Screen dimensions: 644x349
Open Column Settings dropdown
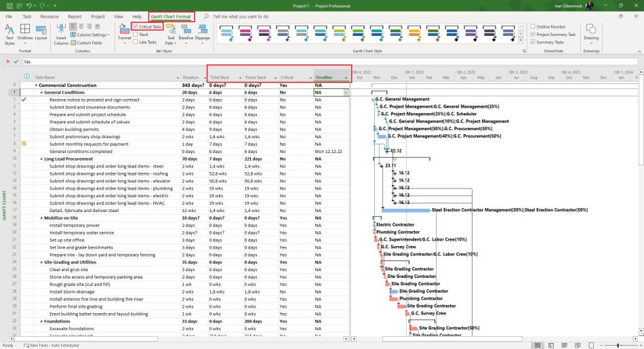[90, 35]
